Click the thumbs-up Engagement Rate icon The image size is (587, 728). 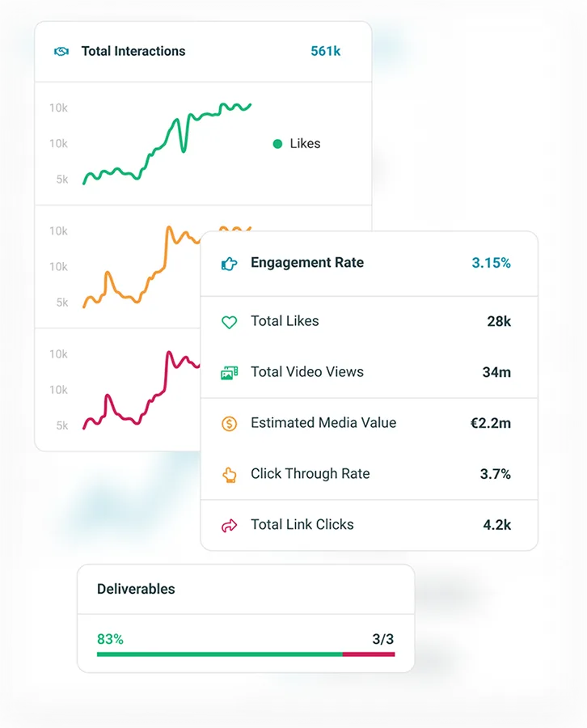click(230, 263)
